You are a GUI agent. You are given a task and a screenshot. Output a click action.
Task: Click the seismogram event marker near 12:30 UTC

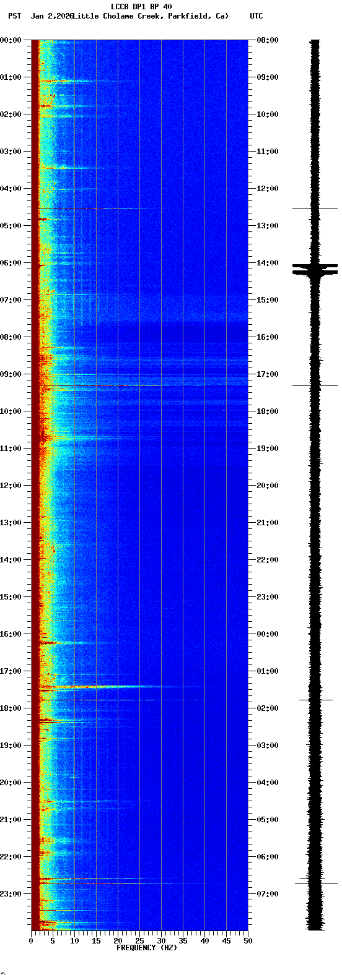pos(315,208)
